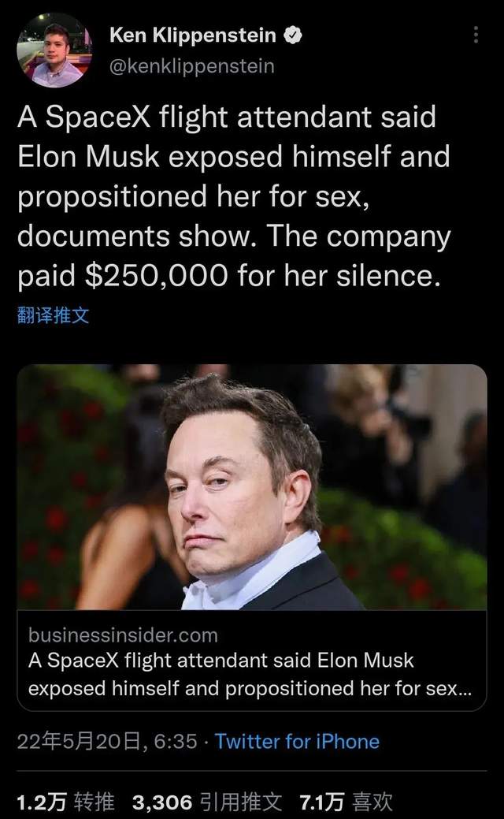This screenshot has width=504, height=819.
Task: Open the Elon Musk article preview image
Action: (252, 487)
